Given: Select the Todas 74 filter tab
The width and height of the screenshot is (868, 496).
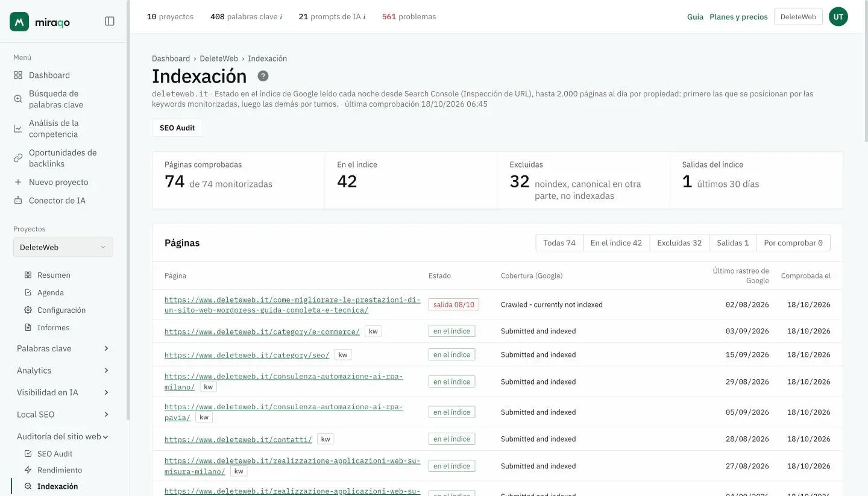Looking at the screenshot, I should [559, 243].
